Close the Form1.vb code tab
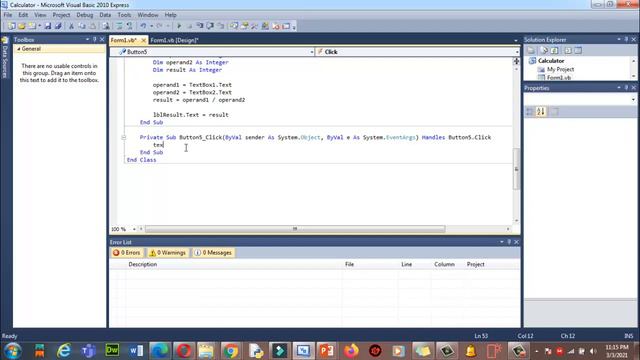The width and height of the screenshot is (640, 360). (143, 40)
